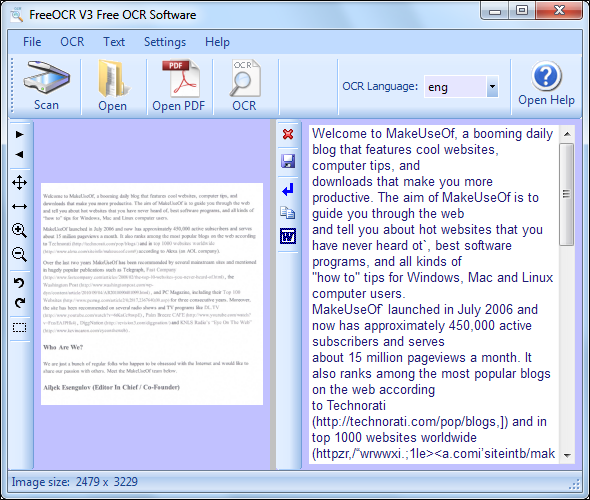Clear the text window with red X
Screen dimensions: 590x500
[x=288, y=134]
